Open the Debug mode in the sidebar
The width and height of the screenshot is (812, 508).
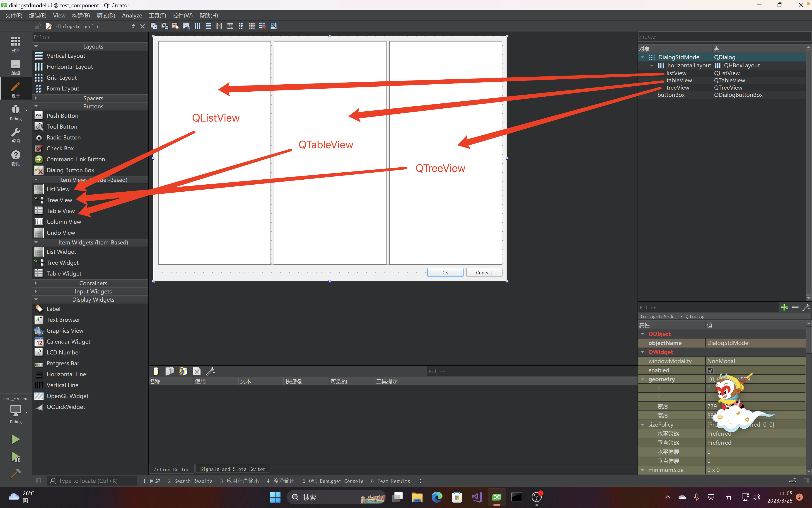click(16, 112)
